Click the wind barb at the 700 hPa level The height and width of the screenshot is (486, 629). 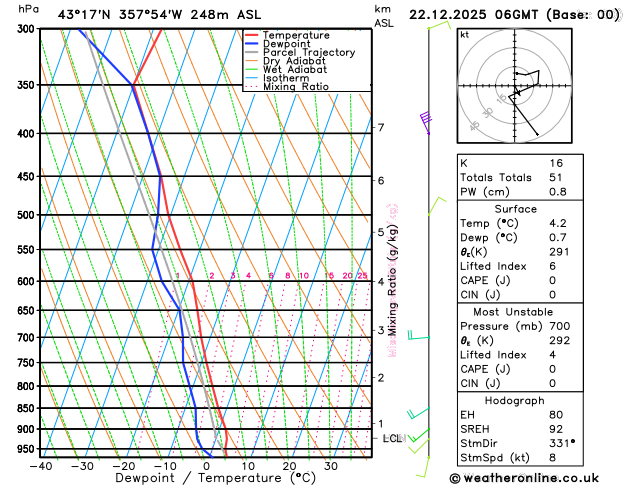(418, 335)
